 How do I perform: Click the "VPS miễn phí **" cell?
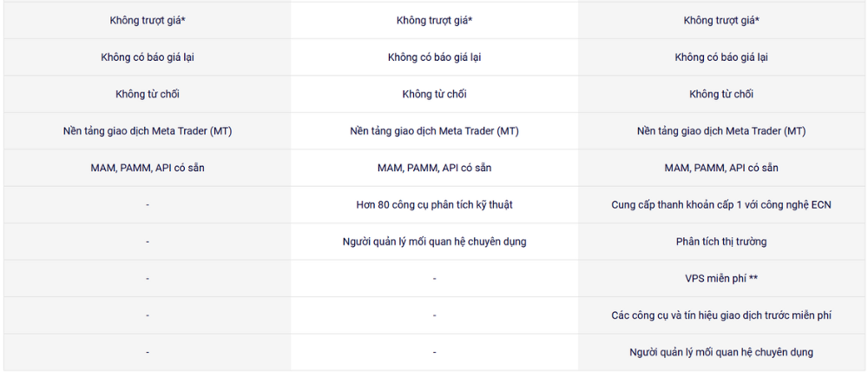tap(720, 279)
